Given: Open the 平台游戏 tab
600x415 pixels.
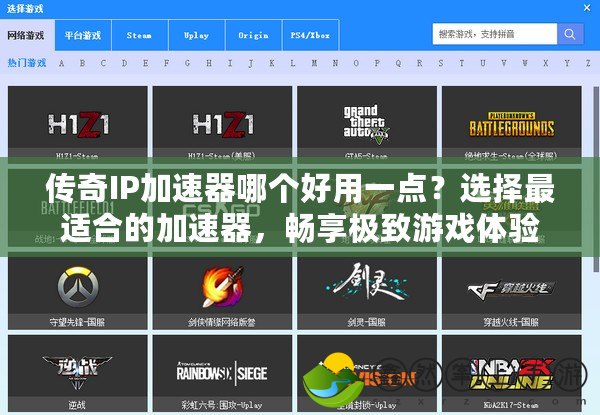Looking at the screenshot, I should click(x=83, y=35).
